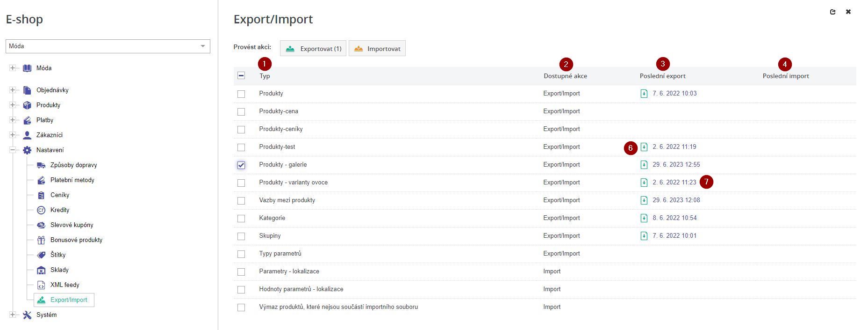The image size is (868, 330).
Task: Download Produkty - galerie export file icon
Action: coord(644,165)
